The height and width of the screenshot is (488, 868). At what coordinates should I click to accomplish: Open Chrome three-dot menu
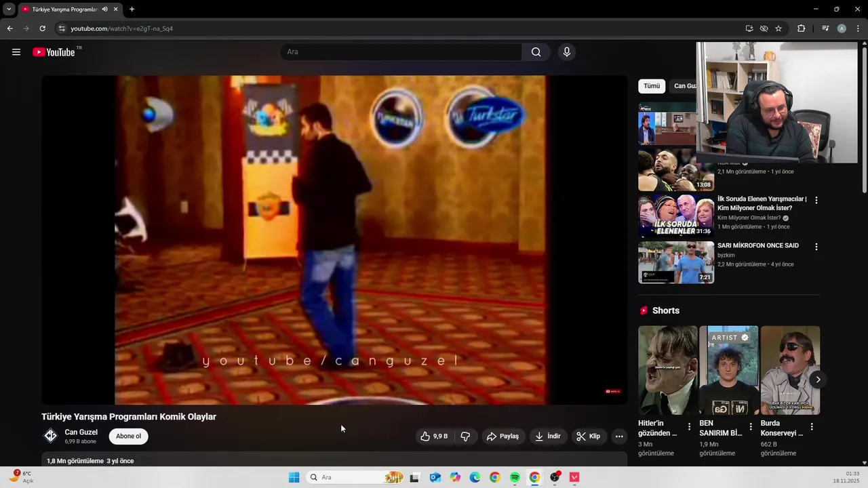pyautogui.click(x=859, y=28)
